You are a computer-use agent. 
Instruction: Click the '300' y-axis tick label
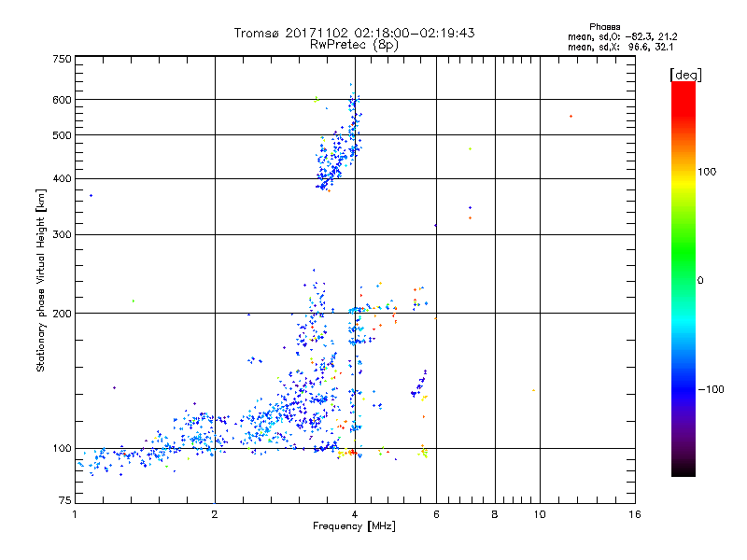[x=62, y=235]
